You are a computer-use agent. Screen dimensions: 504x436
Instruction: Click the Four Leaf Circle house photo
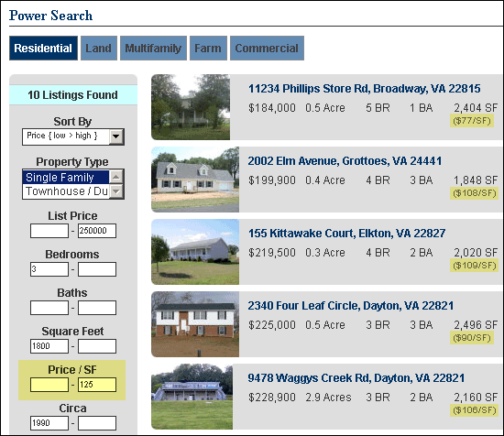tap(195, 324)
